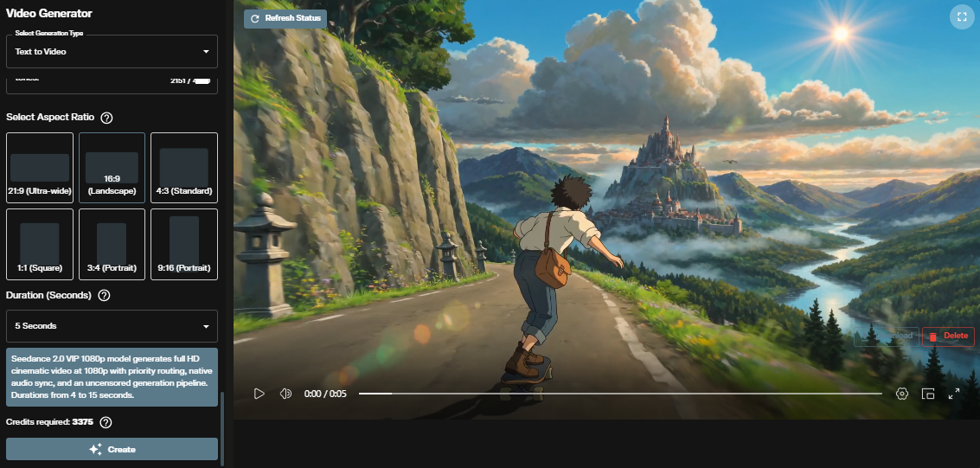Click the video time 0:00 / 0:05
The width and height of the screenshot is (980, 468).
click(x=325, y=394)
